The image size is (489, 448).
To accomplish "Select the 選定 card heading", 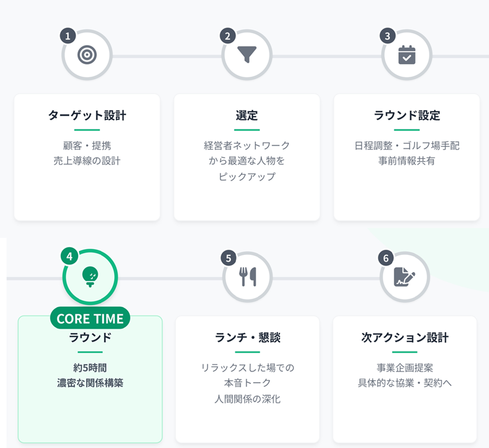I will (247, 115).
